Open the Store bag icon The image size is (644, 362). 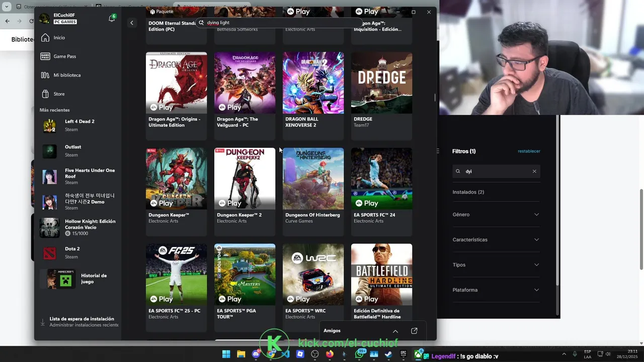click(x=45, y=94)
